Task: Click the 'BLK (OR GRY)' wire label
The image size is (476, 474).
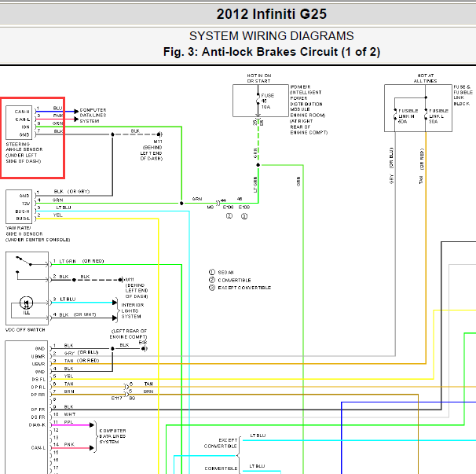Action: [71, 192]
